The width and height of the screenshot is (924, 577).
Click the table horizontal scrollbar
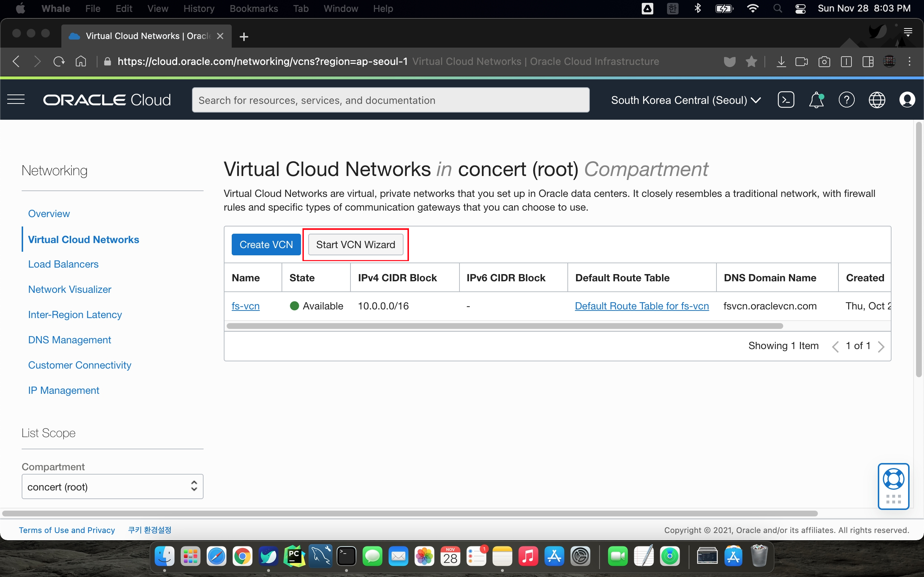pos(504,326)
